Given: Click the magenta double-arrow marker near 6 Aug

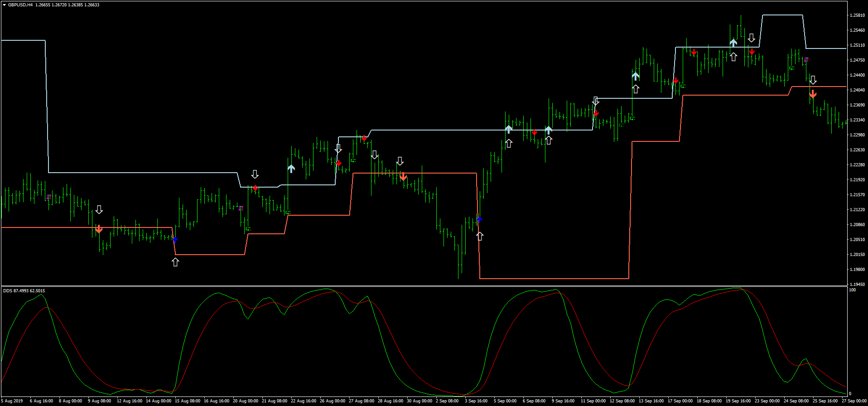Looking at the screenshot, I should coord(48,197).
